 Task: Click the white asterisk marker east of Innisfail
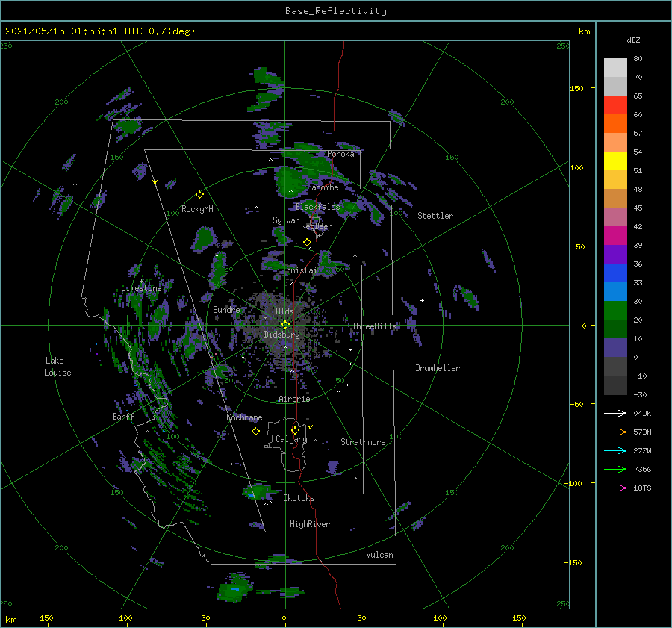pos(355,256)
